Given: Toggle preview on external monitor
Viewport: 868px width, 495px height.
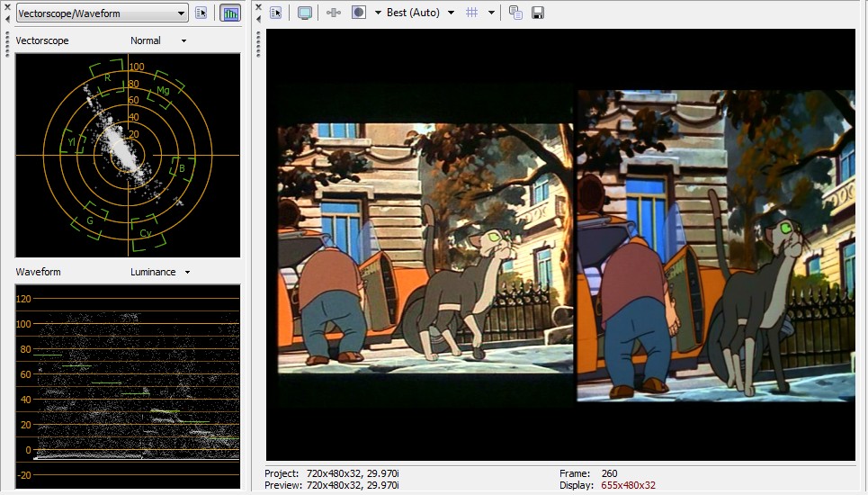Looking at the screenshot, I should (x=304, y=13).
